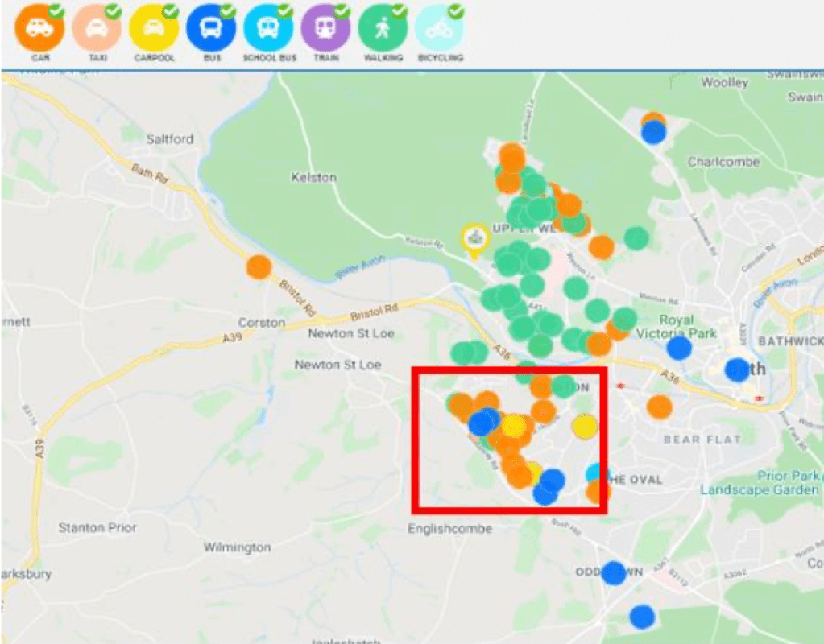Click the Stanton Prior map label
Screen dimensions: 824x644
point(97,528)
